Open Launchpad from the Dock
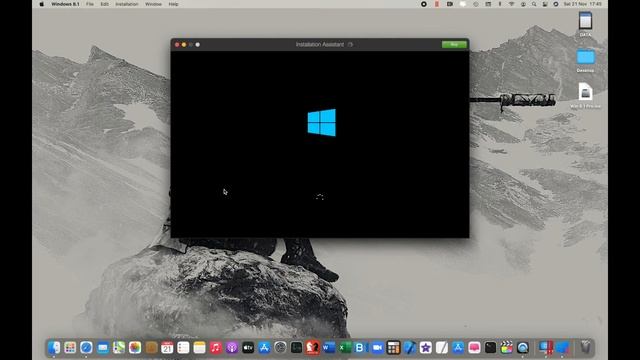 click(70, 347)
